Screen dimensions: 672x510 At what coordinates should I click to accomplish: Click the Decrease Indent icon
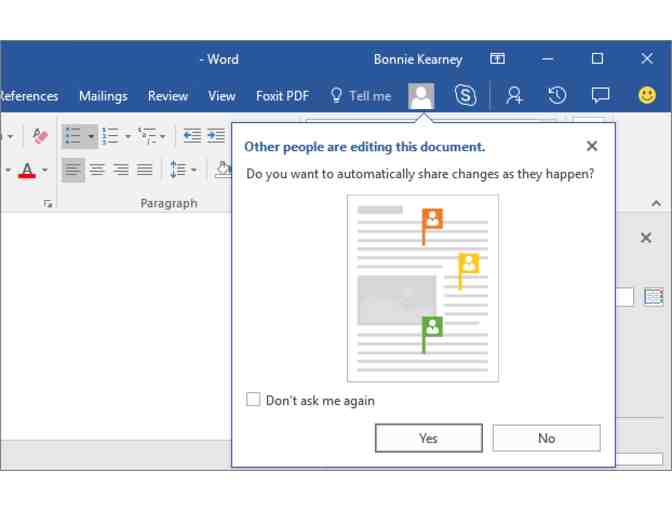pos(192,136)
